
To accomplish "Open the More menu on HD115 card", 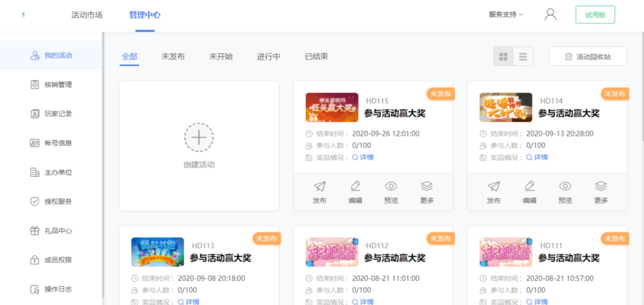I will [x=426, y=186].
